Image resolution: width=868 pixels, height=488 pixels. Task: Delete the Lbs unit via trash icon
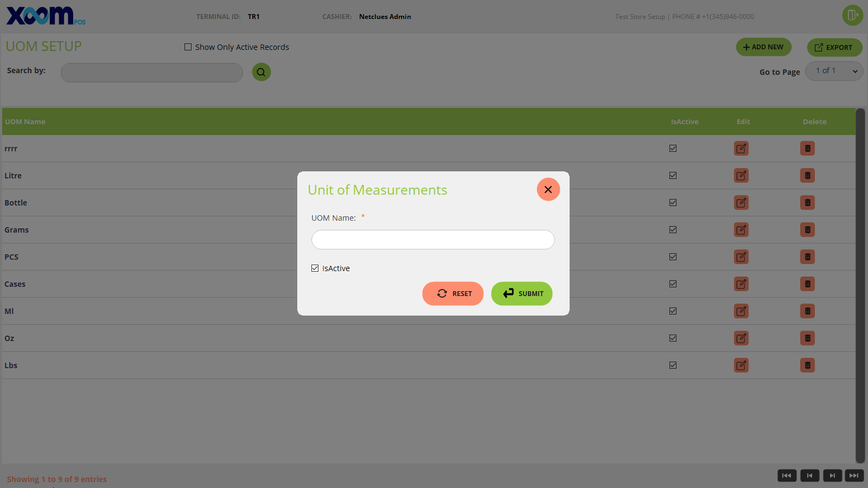[807, 365]
